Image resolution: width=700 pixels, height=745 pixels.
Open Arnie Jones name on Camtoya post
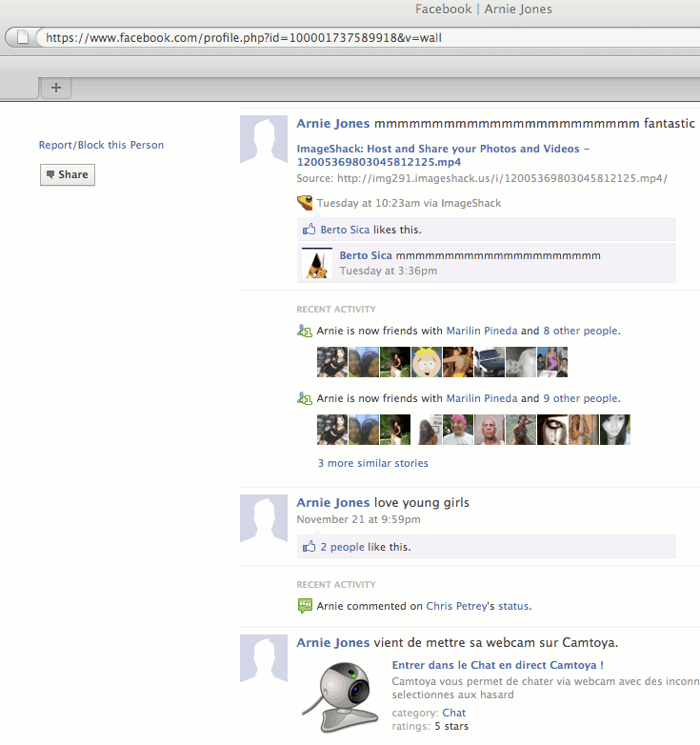[x=333, y=643]
